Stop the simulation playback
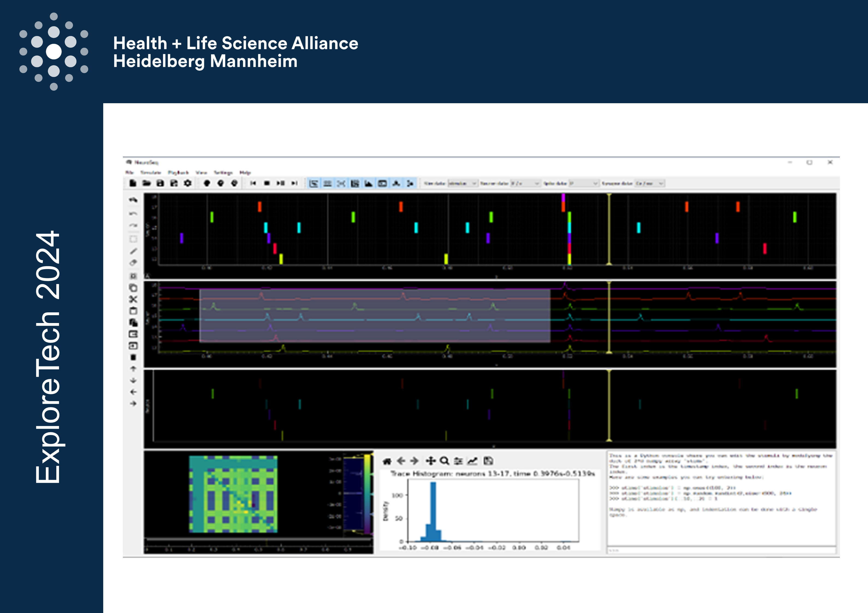Image resolution: width=868 pixels, height=613 pixels. 267,183
